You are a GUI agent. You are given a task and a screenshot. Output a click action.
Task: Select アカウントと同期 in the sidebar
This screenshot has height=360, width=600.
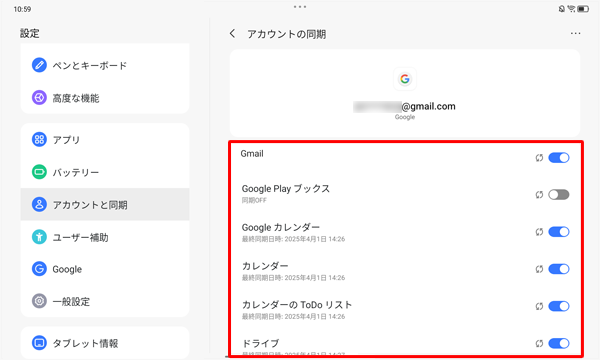click(x=105, y=204)
